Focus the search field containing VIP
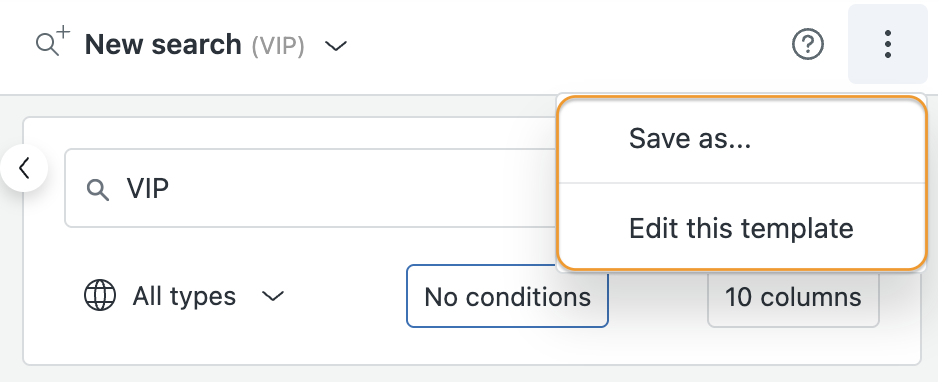The image size is (938, 382). (x=311, y=188)
